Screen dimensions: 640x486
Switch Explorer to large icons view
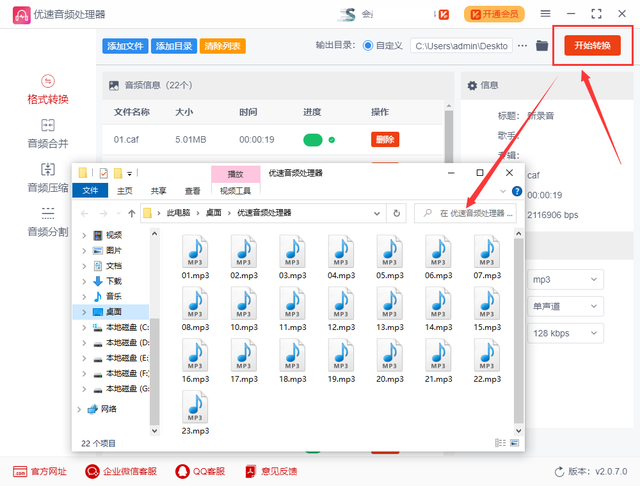coord(516,442)
